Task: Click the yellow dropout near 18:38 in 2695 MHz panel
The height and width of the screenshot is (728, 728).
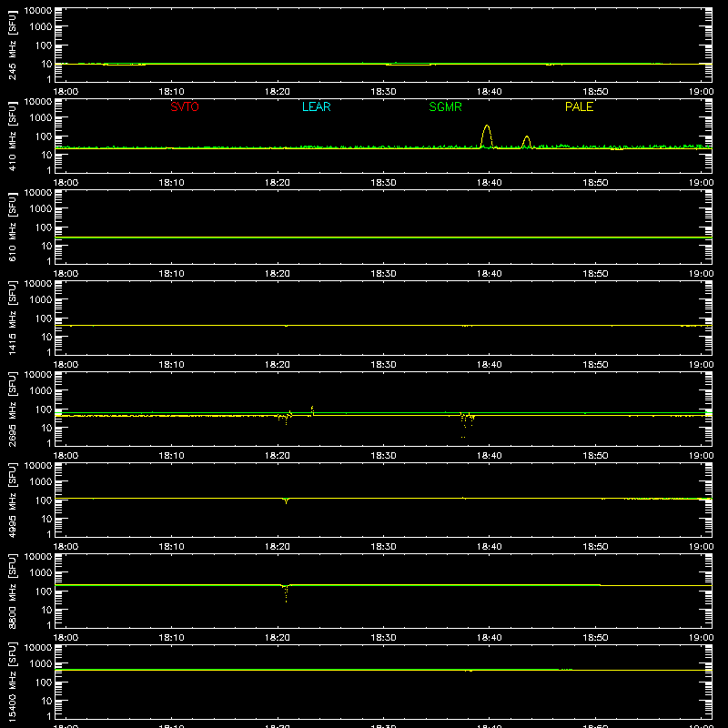Action: [x=466, y=423]
